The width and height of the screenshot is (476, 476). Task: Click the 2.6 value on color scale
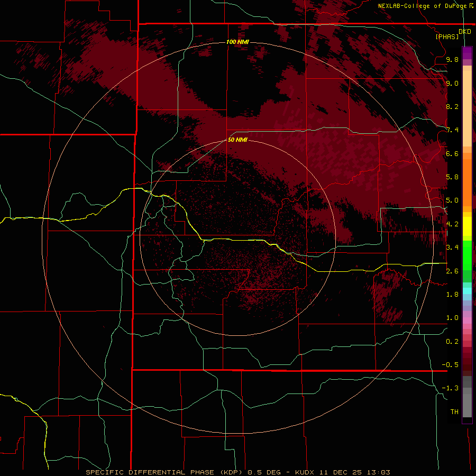click(452, 271)
